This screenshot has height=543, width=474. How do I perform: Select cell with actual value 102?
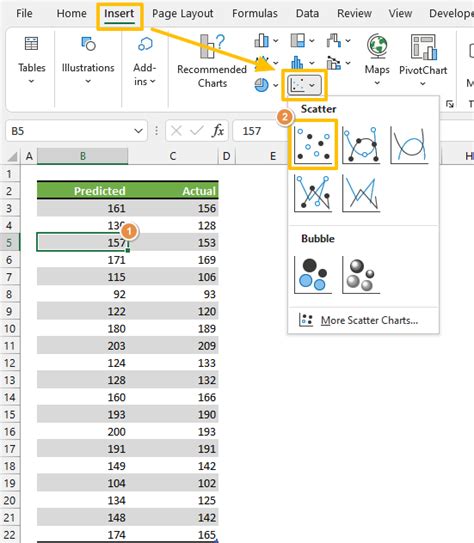coord(173,483)
